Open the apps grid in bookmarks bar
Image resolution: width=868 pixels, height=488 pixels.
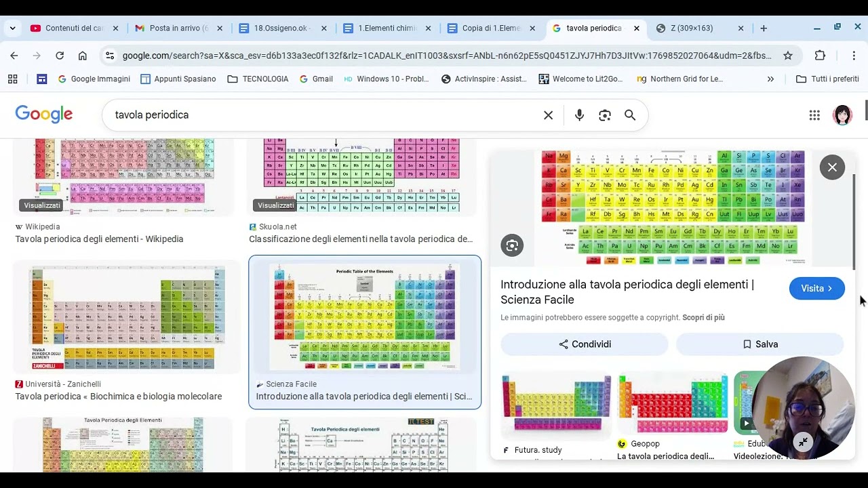point(12,79)
